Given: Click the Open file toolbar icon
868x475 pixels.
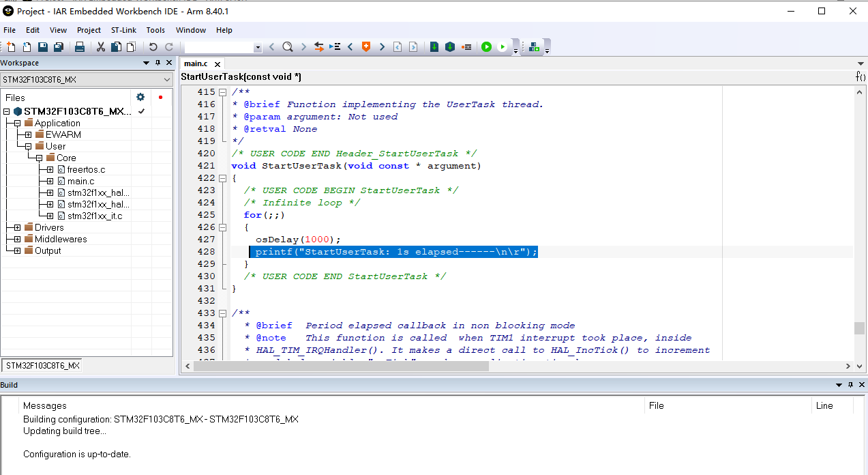Looking at the screenshot, I should (27, 47).
